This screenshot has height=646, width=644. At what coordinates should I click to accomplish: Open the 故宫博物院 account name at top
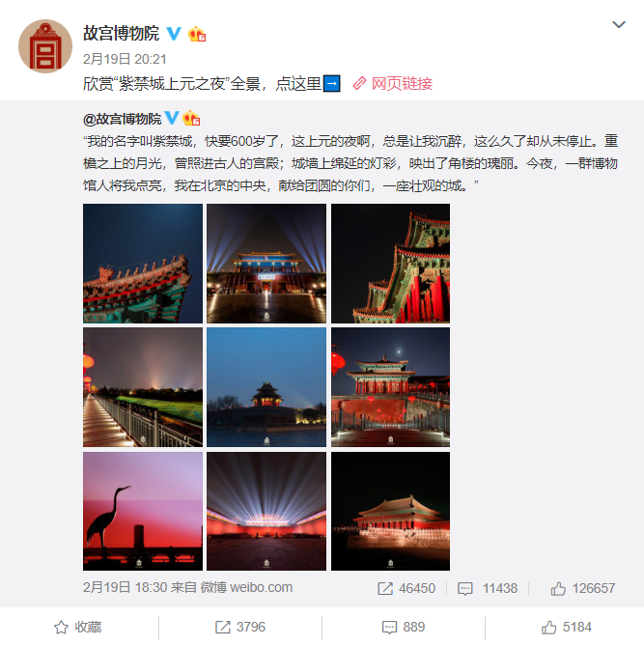tap(121, 34)
